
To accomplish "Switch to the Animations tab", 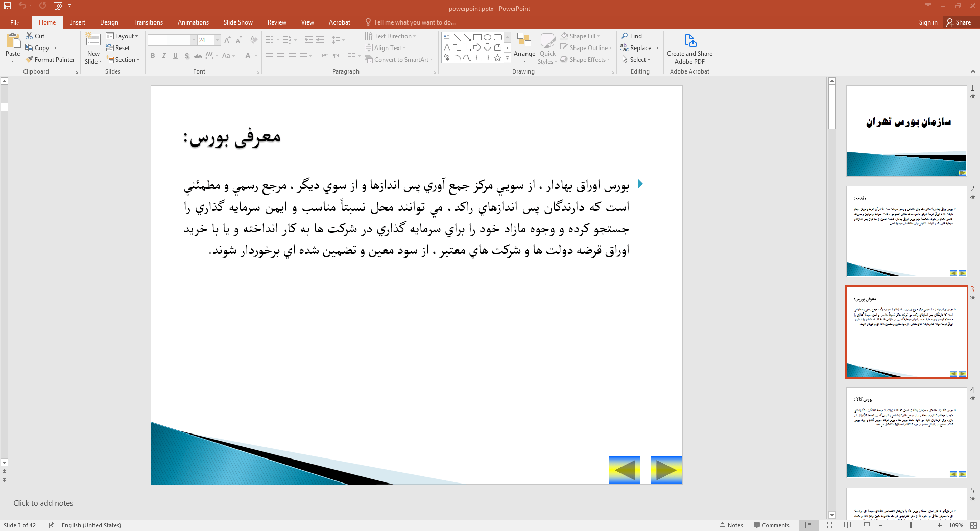I will [193, 22].
